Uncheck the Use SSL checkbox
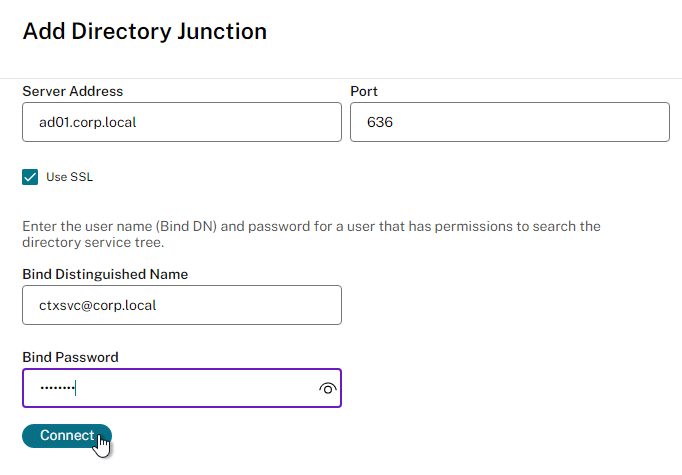The width and height of the screenshot is (682, 475). (30, 177)
